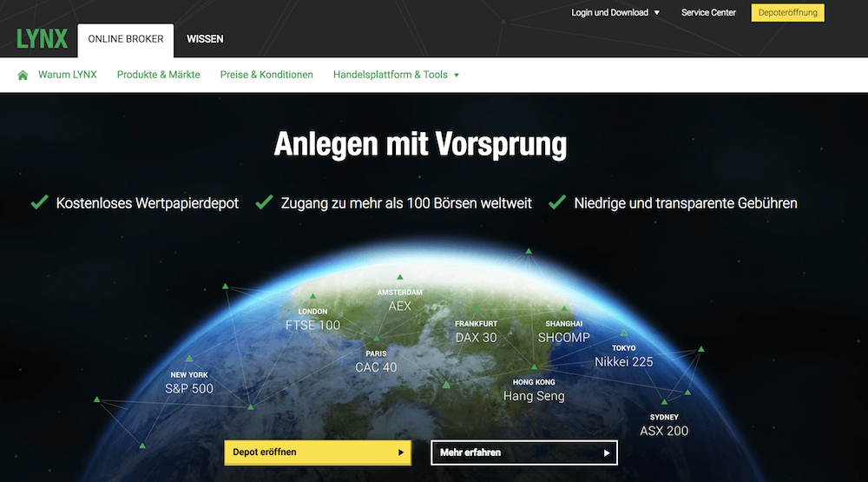
Task: Click the checkmark beside Niedrige und transparente
Action: pos(557,202)
